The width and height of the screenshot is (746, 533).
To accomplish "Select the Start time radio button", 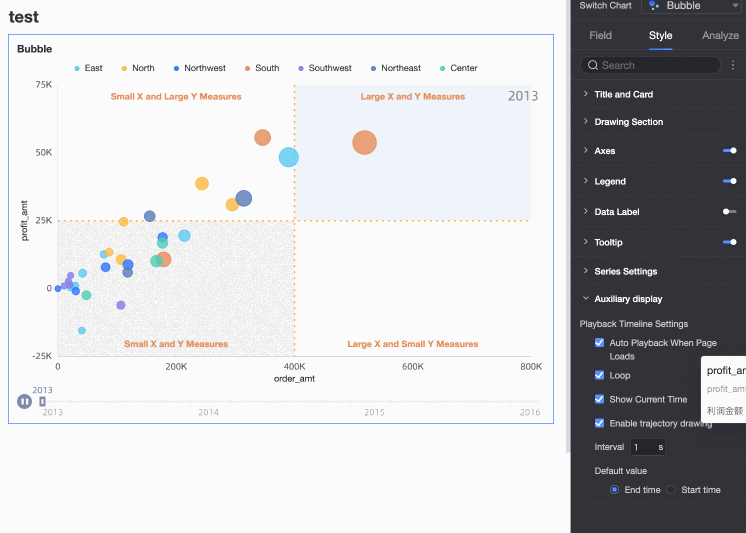I will pyautogui.click(x=671, y=490).
